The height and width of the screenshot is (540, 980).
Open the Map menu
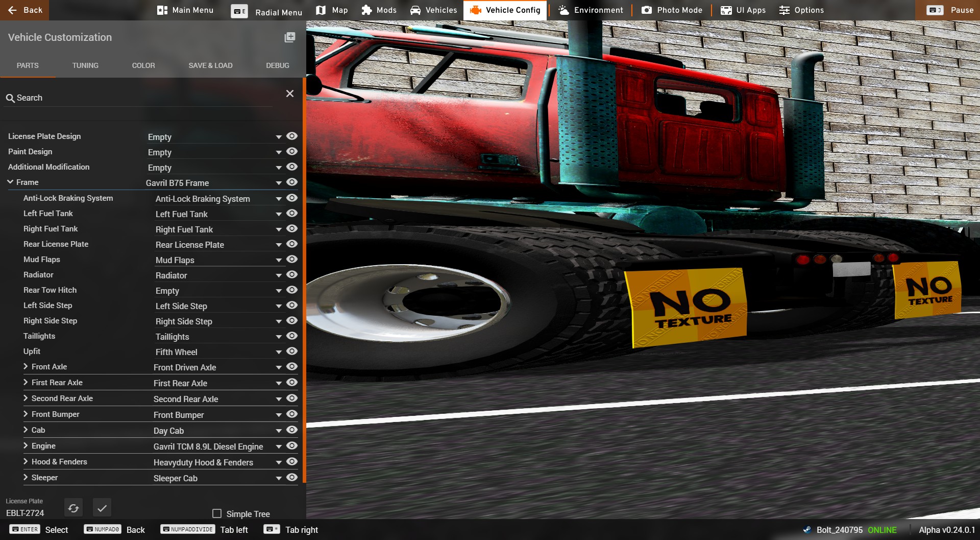pos(332,10)
